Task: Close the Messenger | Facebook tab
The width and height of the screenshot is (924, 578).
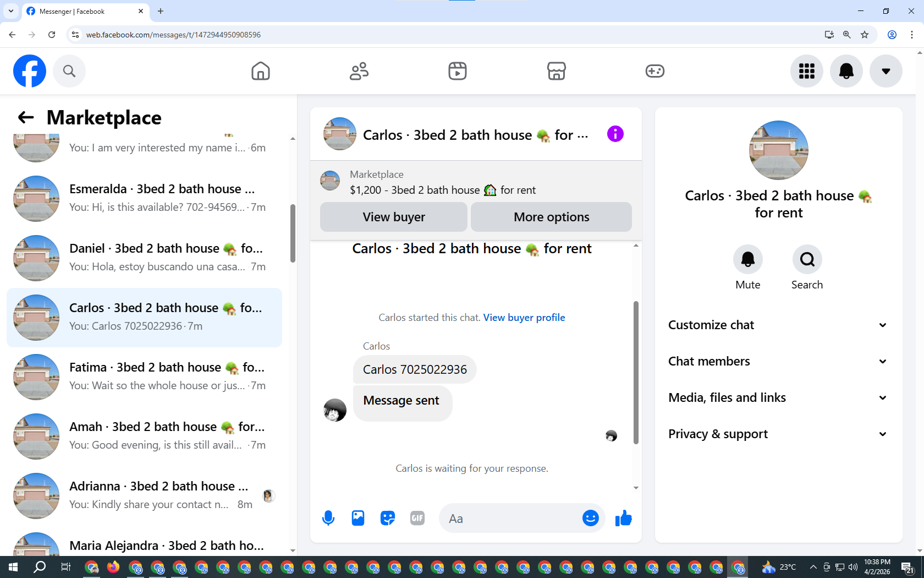Action: coord(141,11)
